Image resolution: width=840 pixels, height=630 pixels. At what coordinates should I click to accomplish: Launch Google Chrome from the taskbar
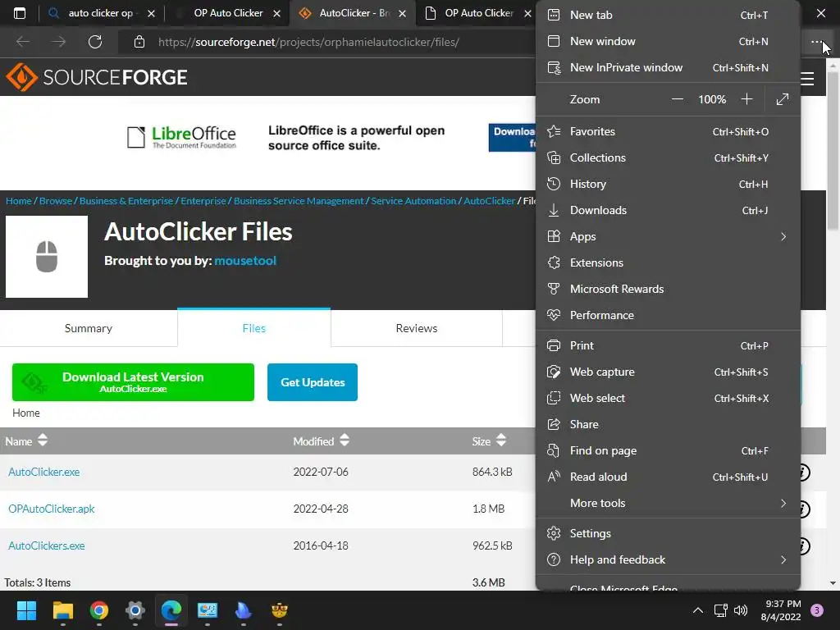[99, 610]
